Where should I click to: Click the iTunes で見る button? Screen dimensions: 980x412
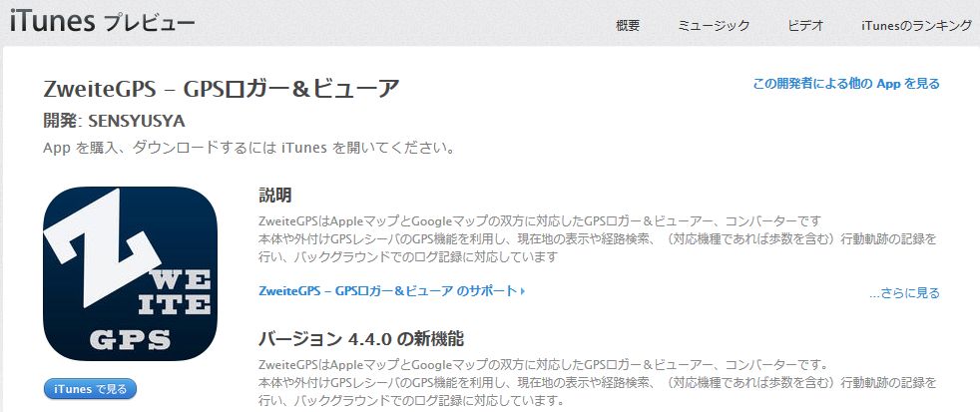point(90,389)
